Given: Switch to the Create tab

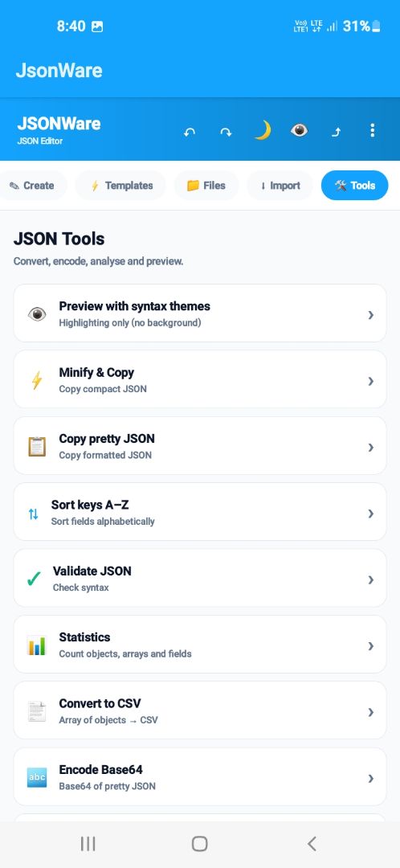Looking at the screenshot, I should pyautogui.click(x=33, y=186).
